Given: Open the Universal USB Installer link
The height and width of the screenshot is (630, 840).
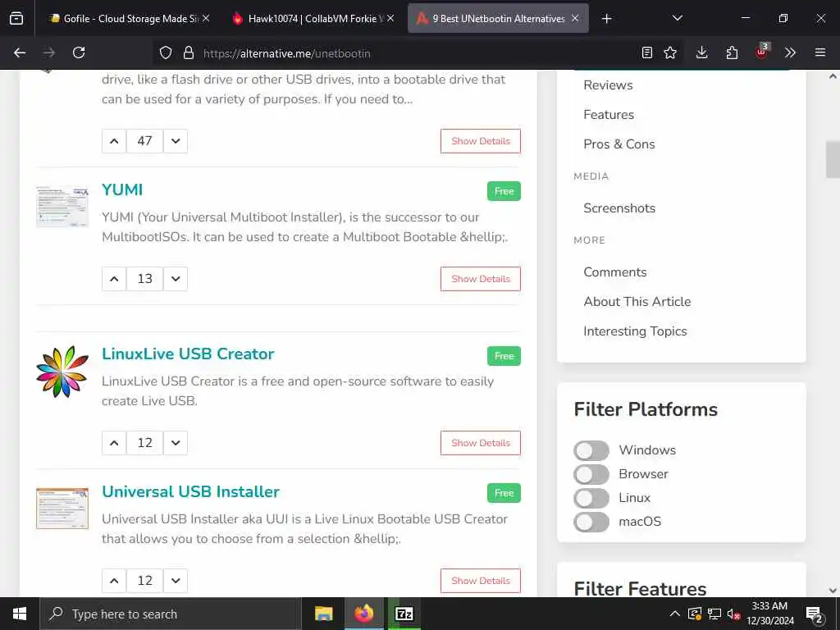Looking at the screenshot, I should [190, 492].
